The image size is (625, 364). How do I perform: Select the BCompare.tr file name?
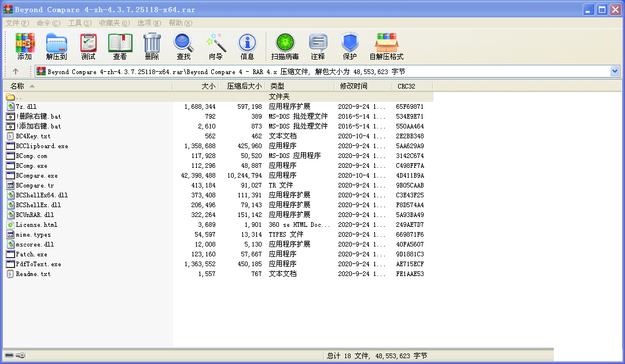coord(35,185)
